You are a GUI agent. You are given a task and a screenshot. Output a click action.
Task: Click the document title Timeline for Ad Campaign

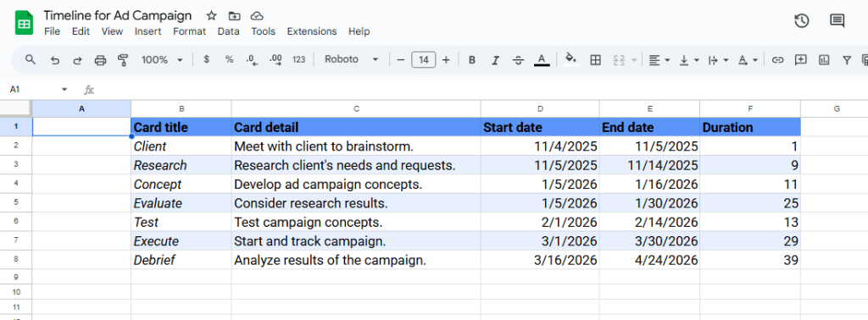tap(118, 15)
